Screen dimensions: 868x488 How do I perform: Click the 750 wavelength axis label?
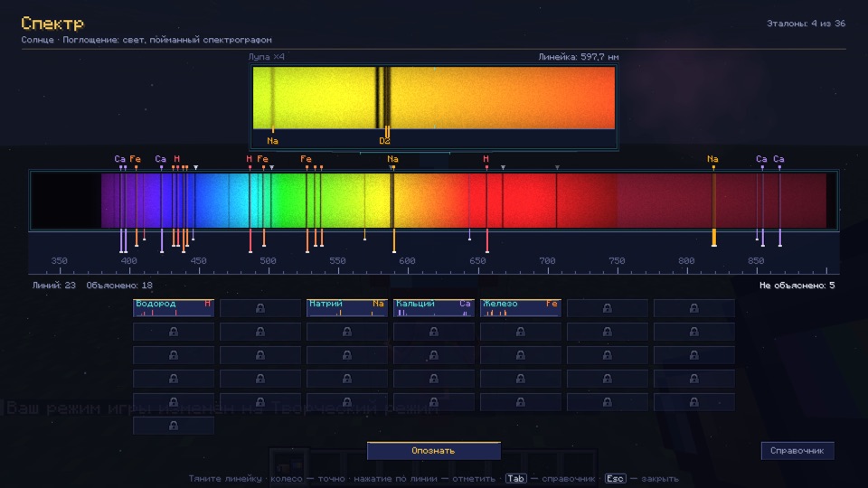tap(617, 260)
